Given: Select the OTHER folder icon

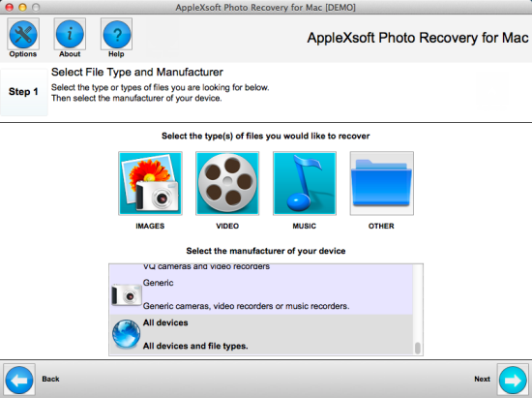Looking at the screenshot, I should (x=382, y=183).
